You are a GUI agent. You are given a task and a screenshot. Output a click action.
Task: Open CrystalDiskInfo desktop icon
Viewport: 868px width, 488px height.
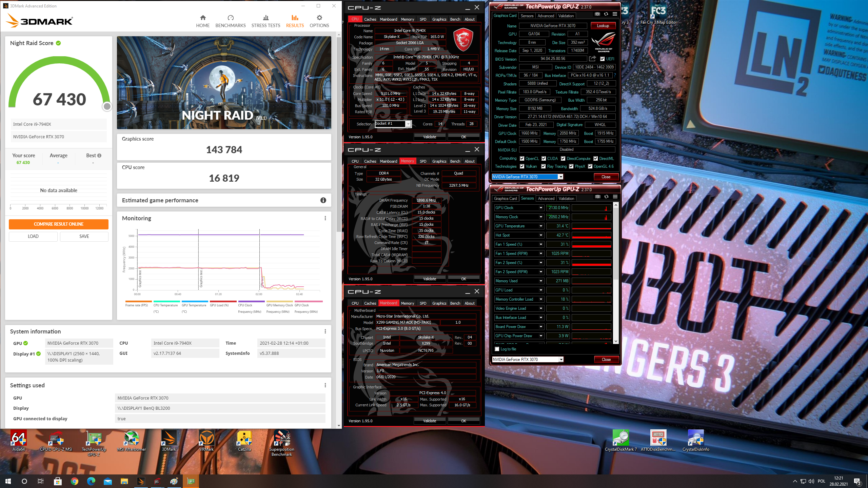(x=696, y=441)
